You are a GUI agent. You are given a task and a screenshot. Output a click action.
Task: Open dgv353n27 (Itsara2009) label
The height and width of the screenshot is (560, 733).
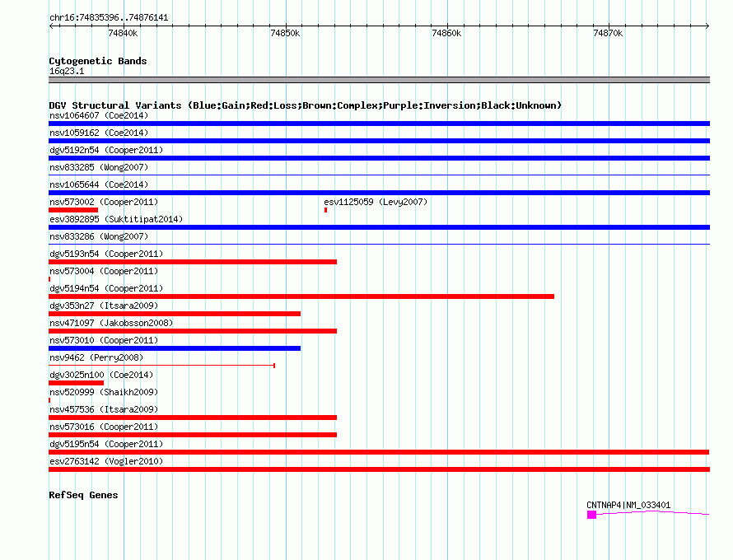[104, 306]
